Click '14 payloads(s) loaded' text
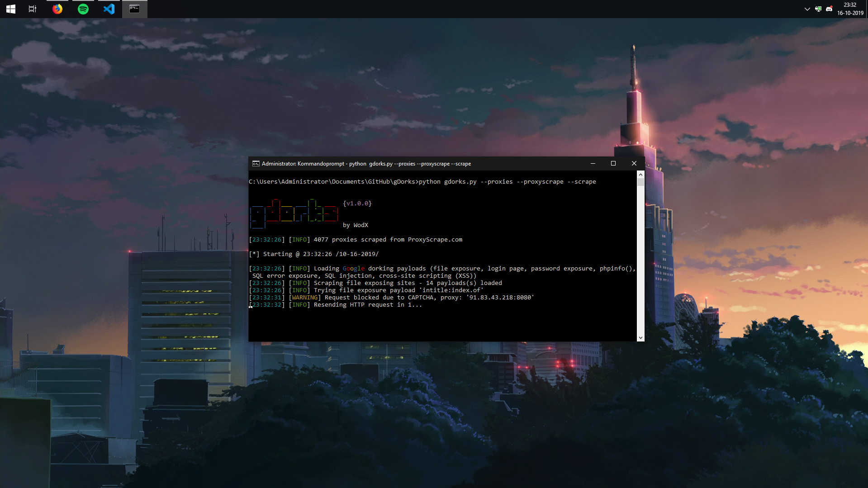Viewport: 868px width, 488px height. coord(464,283)
